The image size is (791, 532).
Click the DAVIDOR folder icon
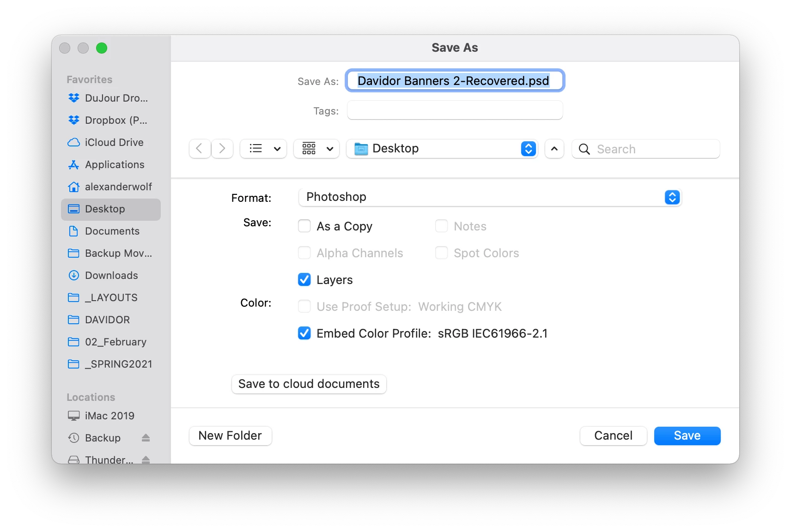coord(73,320)
